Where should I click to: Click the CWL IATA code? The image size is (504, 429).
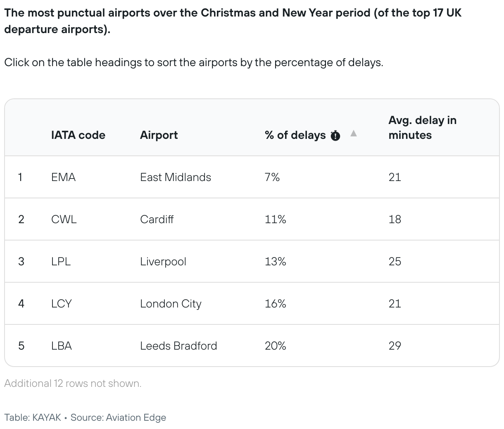point(64,219)
